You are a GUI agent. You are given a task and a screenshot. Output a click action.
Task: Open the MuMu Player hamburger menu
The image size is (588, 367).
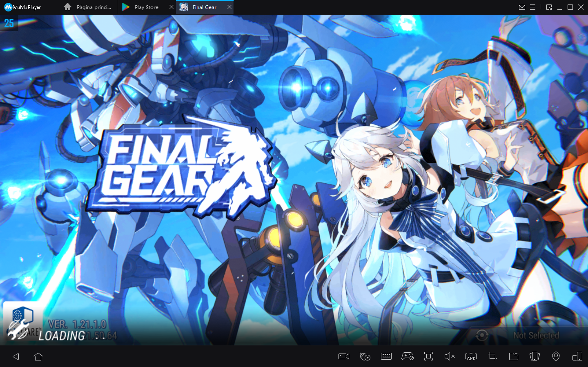[533, 7]
